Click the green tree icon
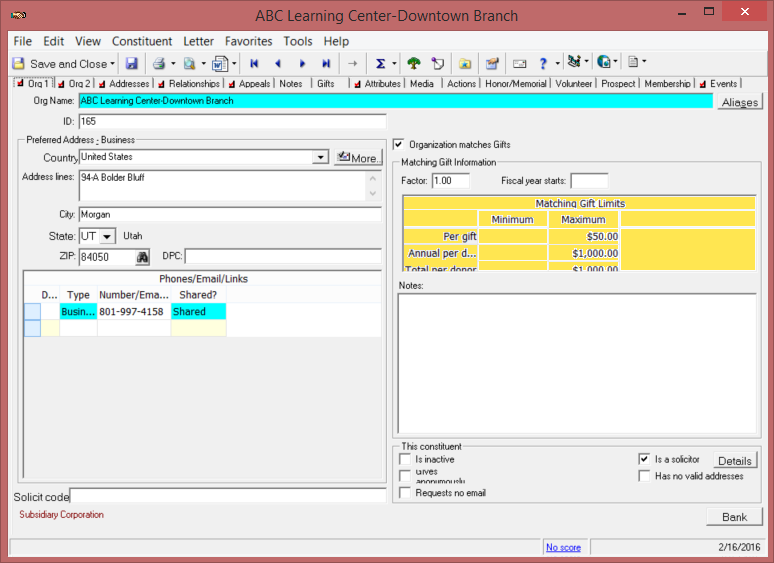Screen dimensions: 774x563 (414, 63)
